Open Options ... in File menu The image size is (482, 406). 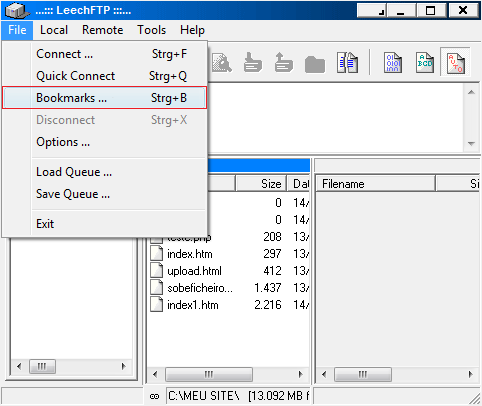pos(105,142)
